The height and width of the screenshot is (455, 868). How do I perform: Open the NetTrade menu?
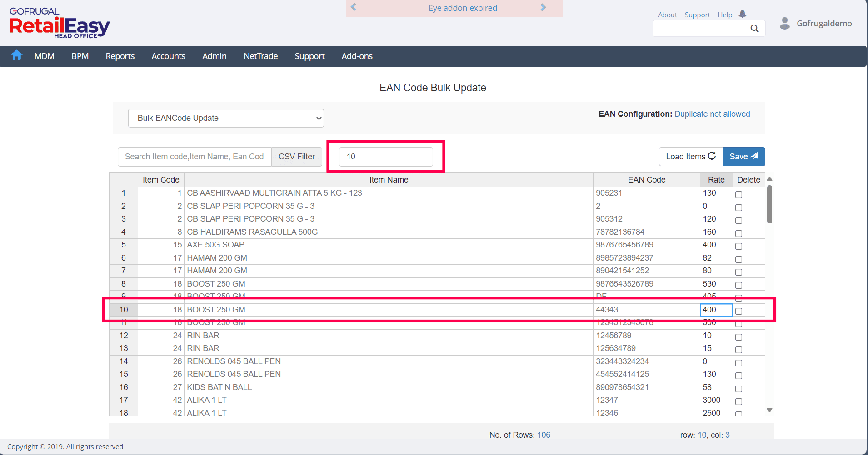tap(261, 56)
